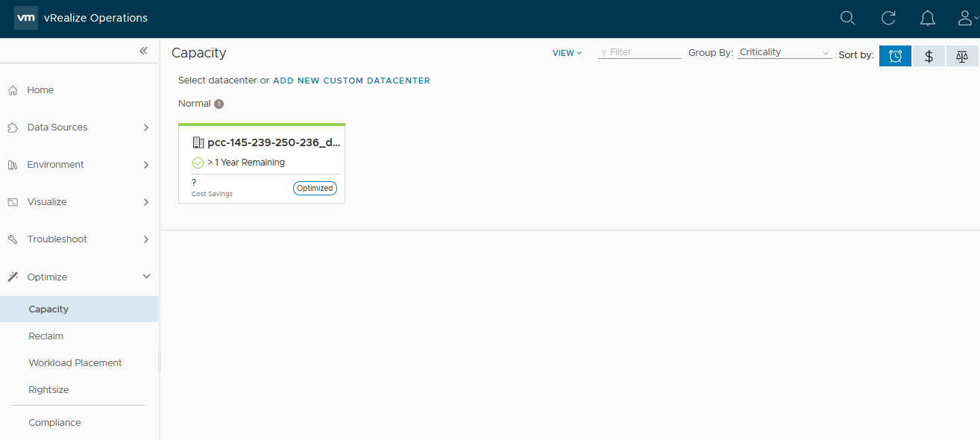The image size is (980, 440).
Task: Click the Optimized badge on datacenter card
Action: (315, 188)
